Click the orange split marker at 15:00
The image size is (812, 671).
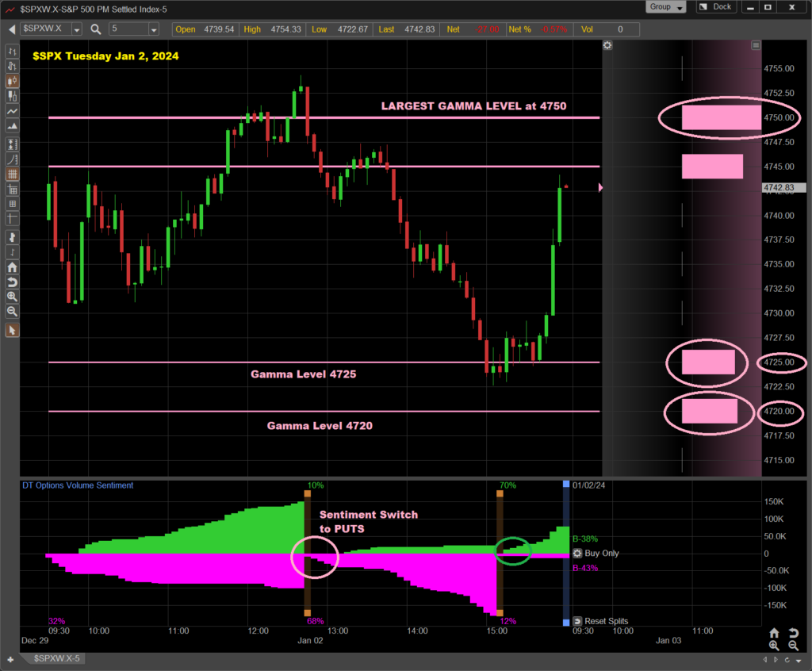[500, 493]
